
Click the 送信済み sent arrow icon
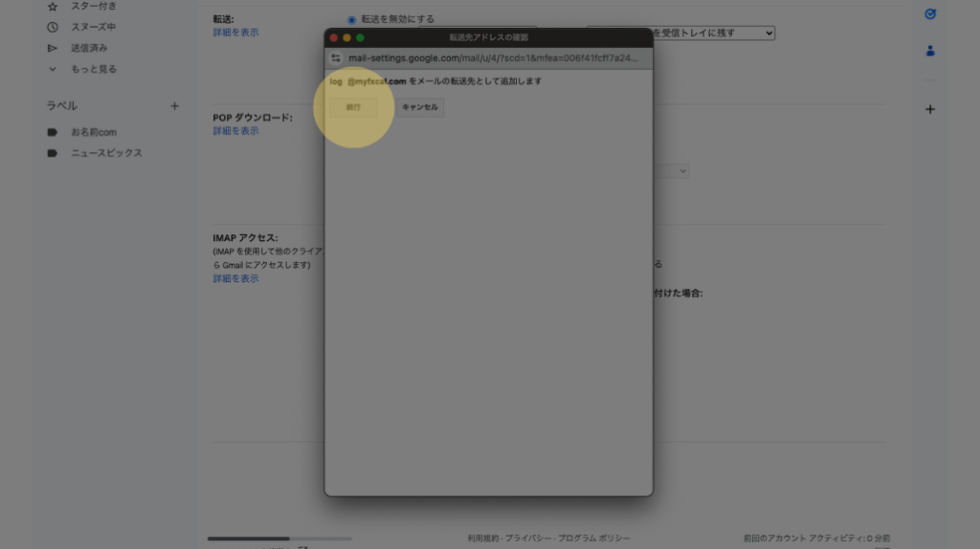[x=53, y=48]
